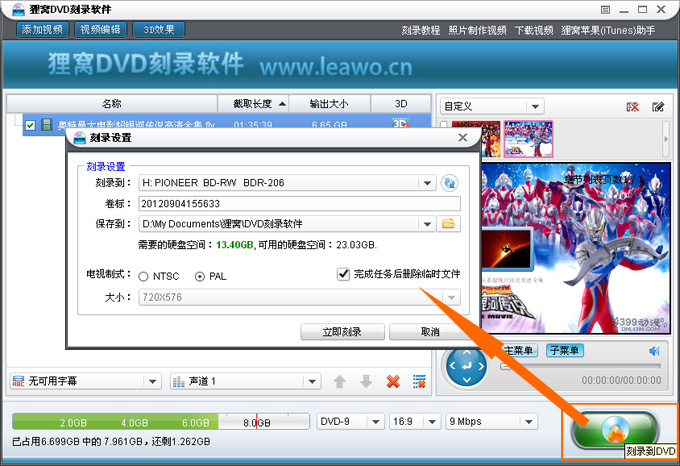Viewport: 680px width, 466px height.
Task: Click the film strip icon of video row
Action: (46, 124)
